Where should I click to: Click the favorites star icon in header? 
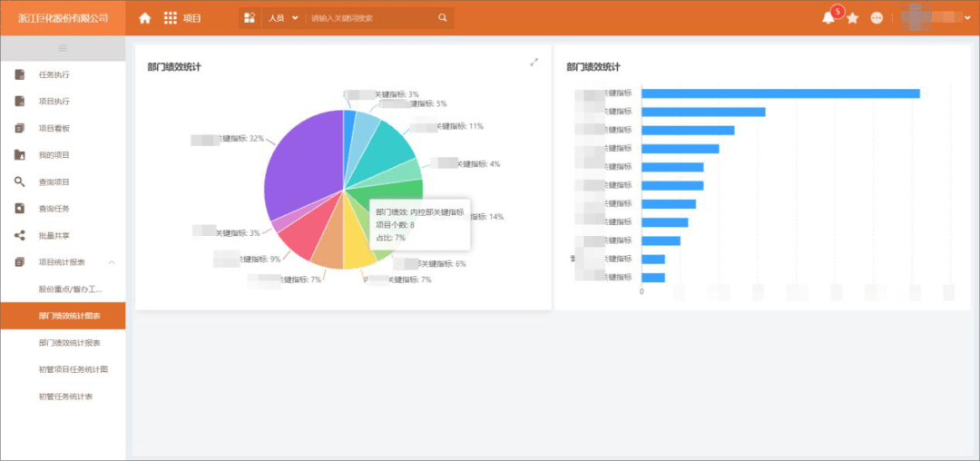click(x=852, y=18)
